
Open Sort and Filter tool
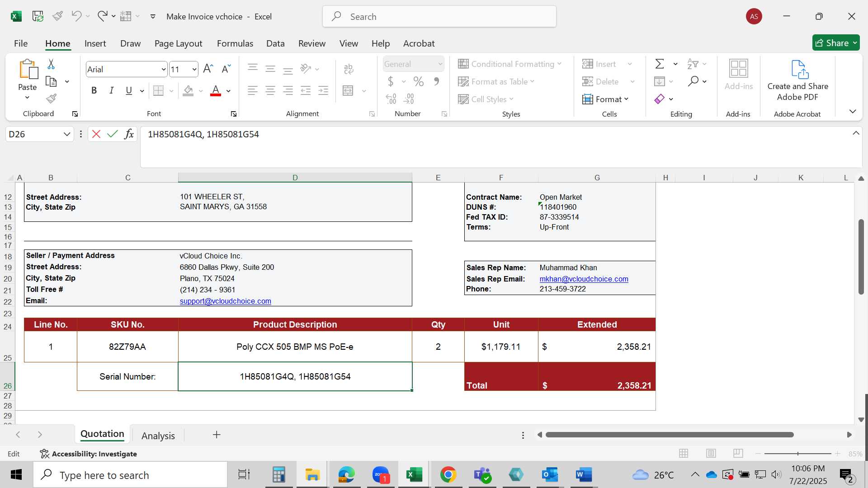click(x=693, y=64)
